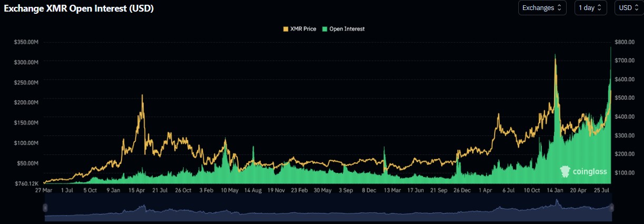
Task: Grab the right handle of range slider
Action: click(611, 208)
